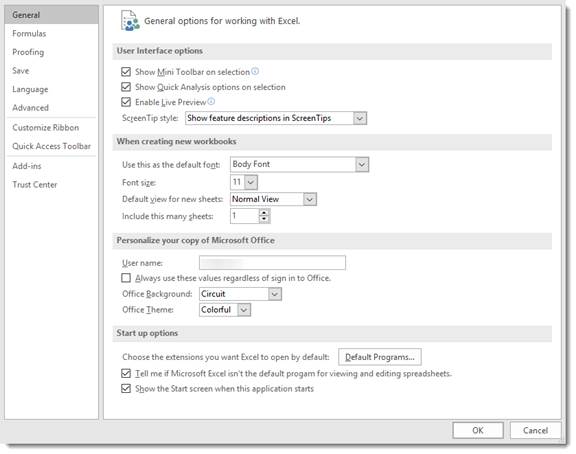
Task: Enable Always use these values checkbox
Action: coord(126,278)
